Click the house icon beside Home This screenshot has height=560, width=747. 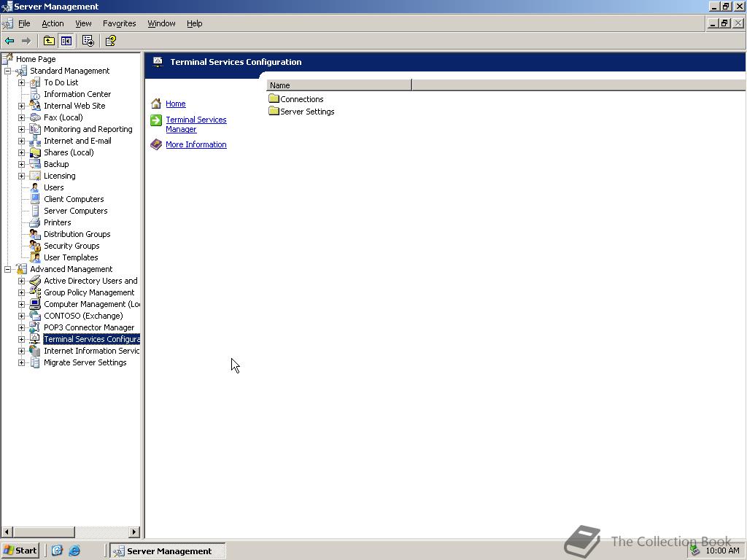[156, 104]
